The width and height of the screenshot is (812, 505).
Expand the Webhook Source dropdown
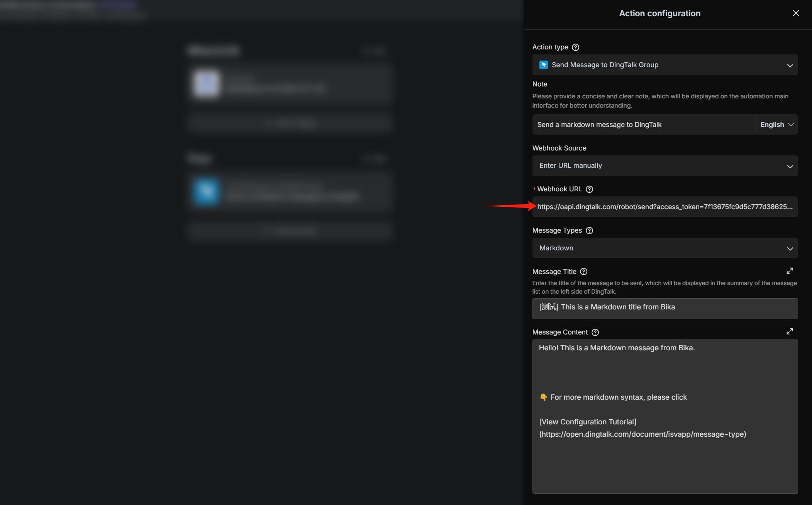665,166
